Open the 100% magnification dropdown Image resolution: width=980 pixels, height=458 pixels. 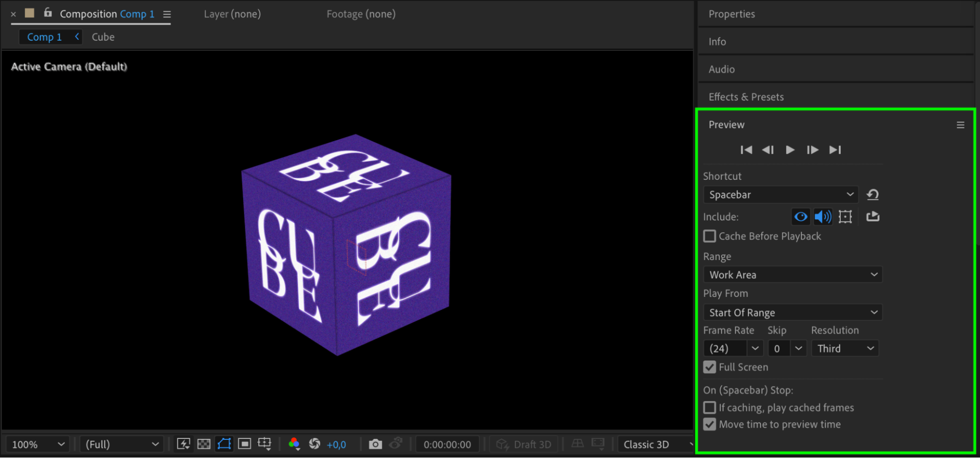(x=38, y=444)
